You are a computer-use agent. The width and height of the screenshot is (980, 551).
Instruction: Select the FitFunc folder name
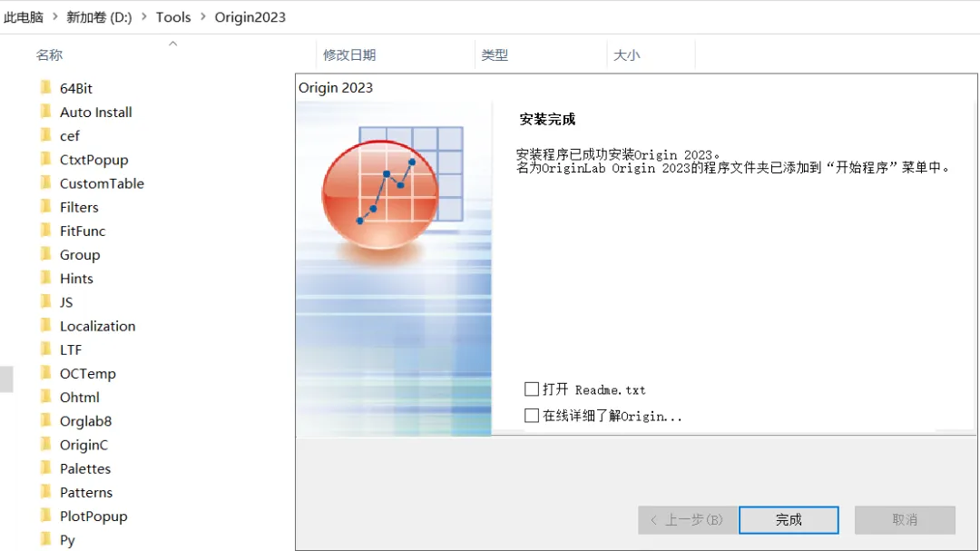[x=83, y=231]
